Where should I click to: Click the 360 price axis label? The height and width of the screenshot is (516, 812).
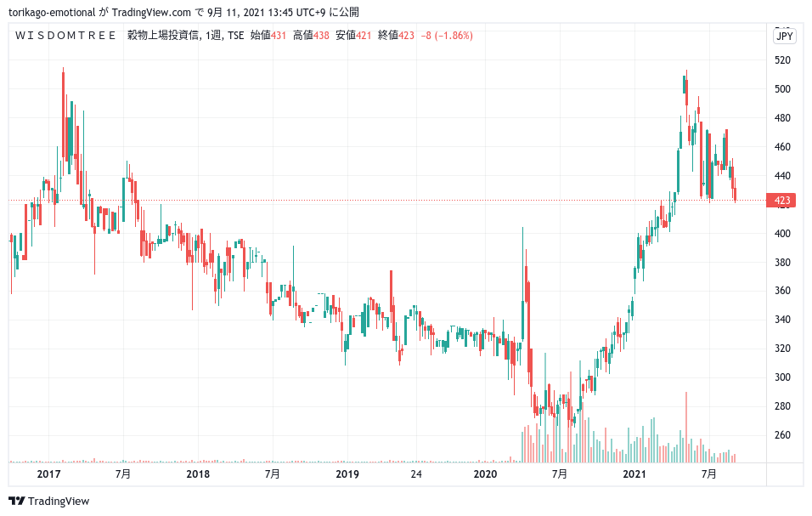782,291
